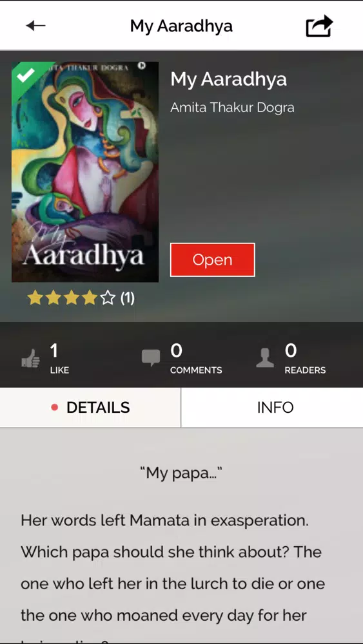Viewport: 363px width, 644px height.
Task: Tap the readers person icon
Action: [x=265, y=358]
